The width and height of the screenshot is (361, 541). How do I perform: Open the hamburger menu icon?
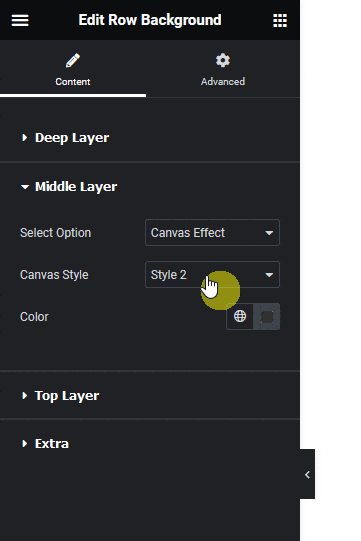pyautogui.click(x=20, y=20)
